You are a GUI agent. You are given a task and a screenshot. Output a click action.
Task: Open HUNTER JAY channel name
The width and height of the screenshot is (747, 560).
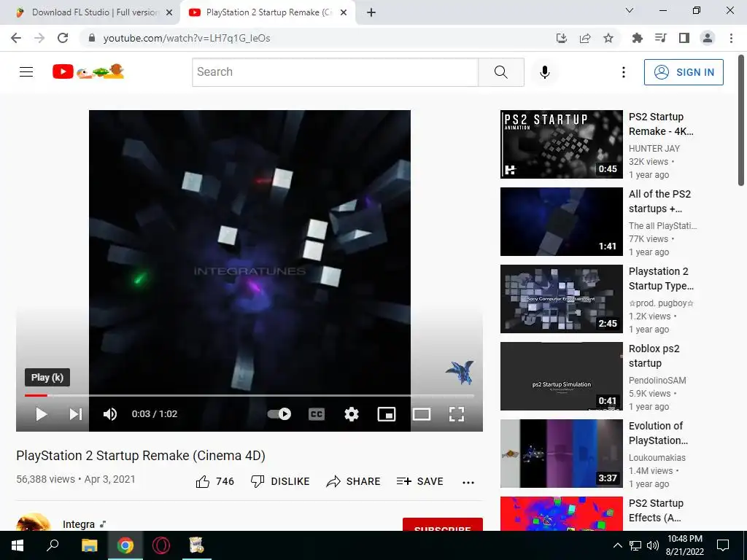[x=654, y=148]
